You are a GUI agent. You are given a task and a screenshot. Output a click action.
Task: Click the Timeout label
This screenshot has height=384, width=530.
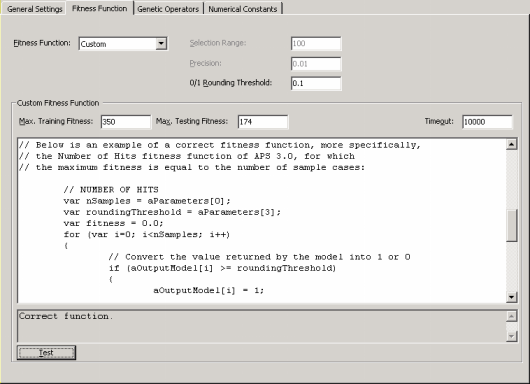[439, 121]
